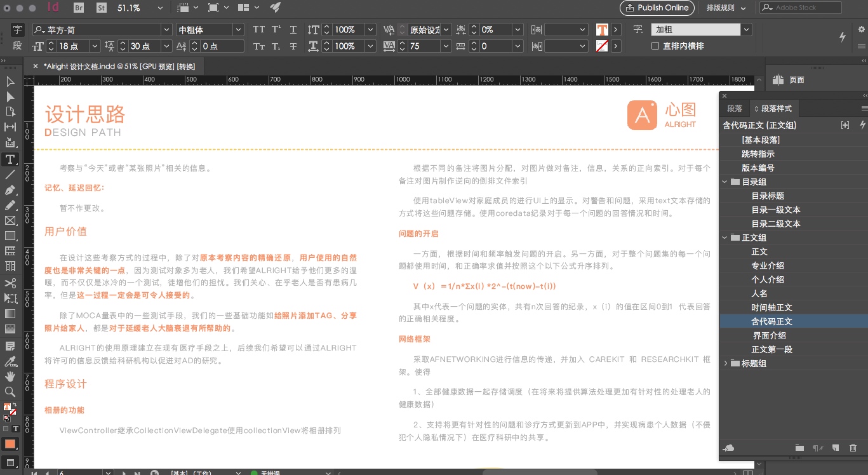Open the 页面 pages panel
The width and height of the screenshot is (868, 475).
[x=789, y=80]
